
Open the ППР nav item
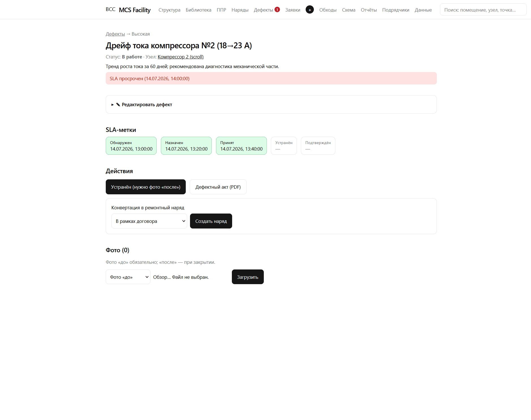pyautogui.click(x=221, y=10)
